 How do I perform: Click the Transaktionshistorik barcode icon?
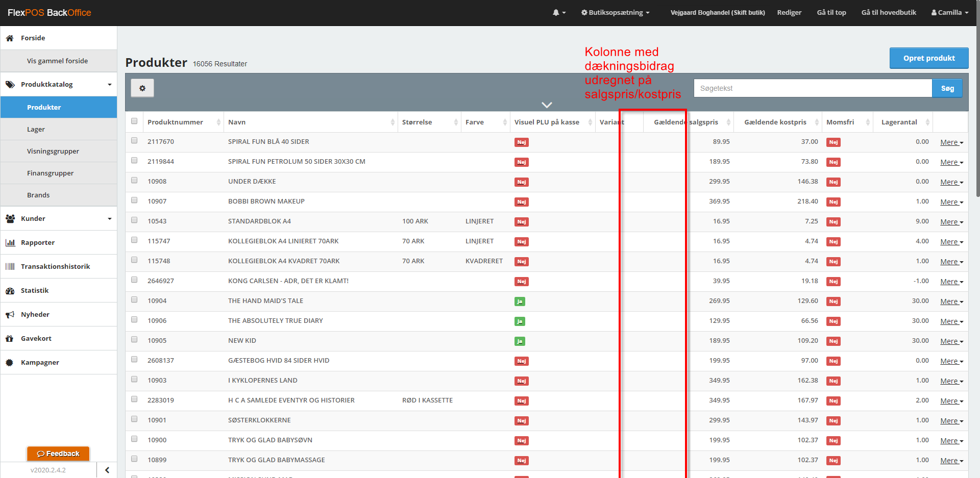pyautogui.click(x=10, y=267)
